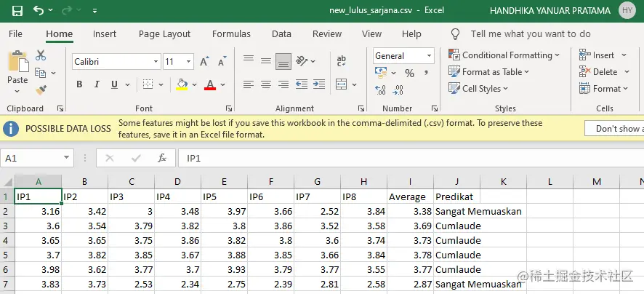Viewport: 644px width, 294px height.
Task: Open the Calibri font name dropdown
Action: click(156, 62)
